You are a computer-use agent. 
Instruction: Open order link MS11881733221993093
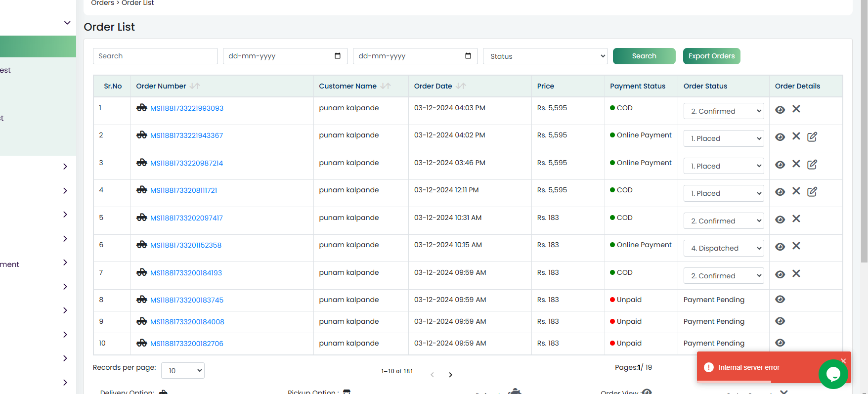tap(187, 108)
